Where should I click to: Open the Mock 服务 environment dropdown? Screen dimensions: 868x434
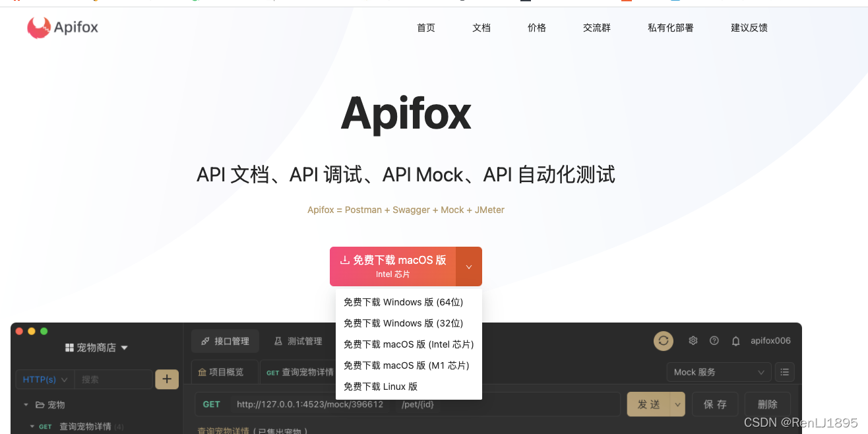(x=719, y=372)
